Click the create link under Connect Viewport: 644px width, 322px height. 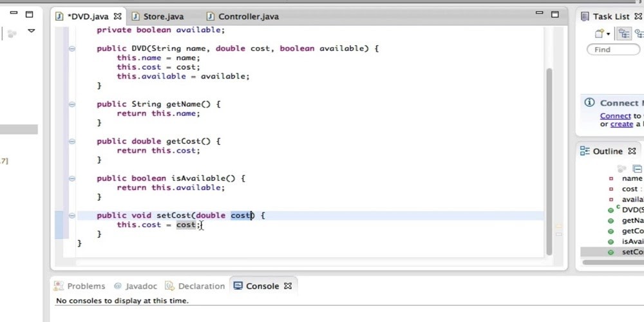pyautogui.click(x=621, y=124)
